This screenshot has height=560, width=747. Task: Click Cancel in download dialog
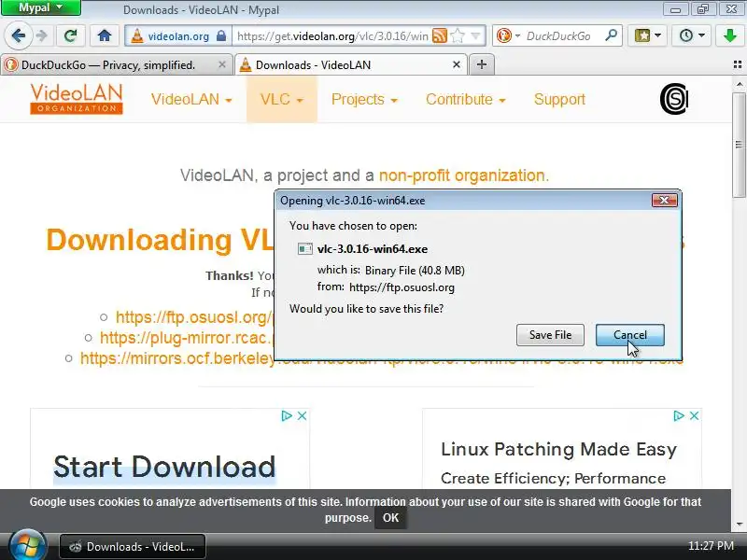pyautogui.click(x=629, y=335)
